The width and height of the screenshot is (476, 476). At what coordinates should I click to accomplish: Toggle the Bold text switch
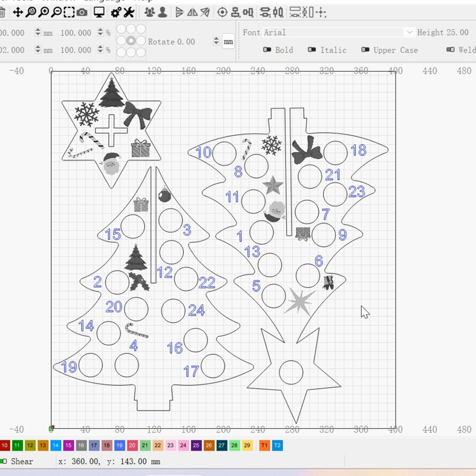tap(268, 50)
